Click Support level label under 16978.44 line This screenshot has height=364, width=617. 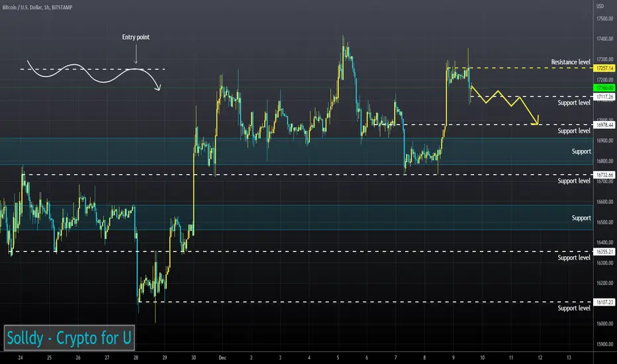click(x=574, y=130)
